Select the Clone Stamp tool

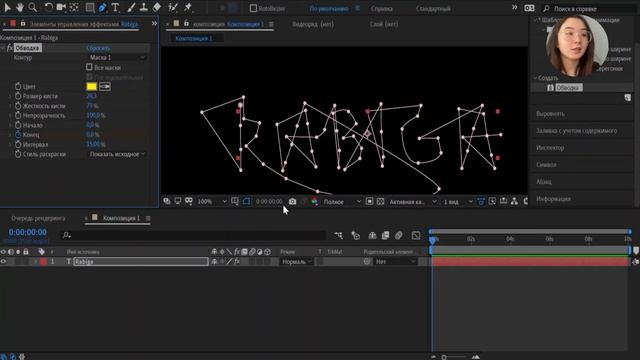(144, 7)
